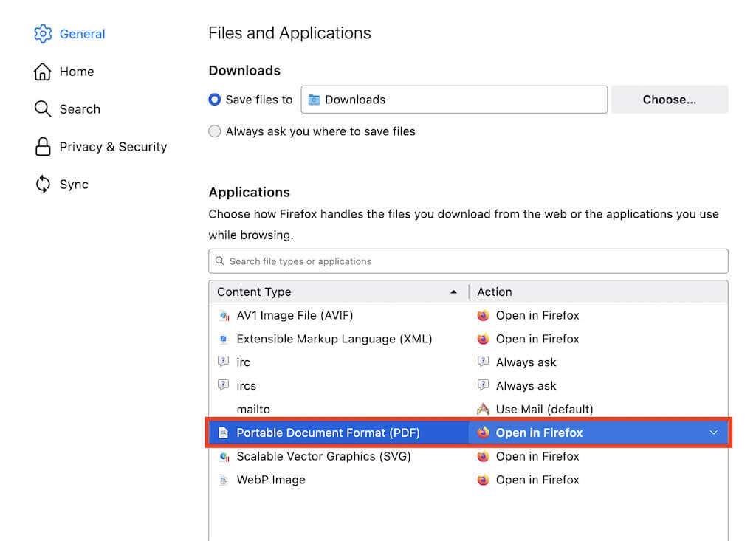Image resolution: width=756 pixels, height=541 pixels.
Task: Select the Scalable Vector Graphics (SVG) row
Action: click(x=323, y=457)
